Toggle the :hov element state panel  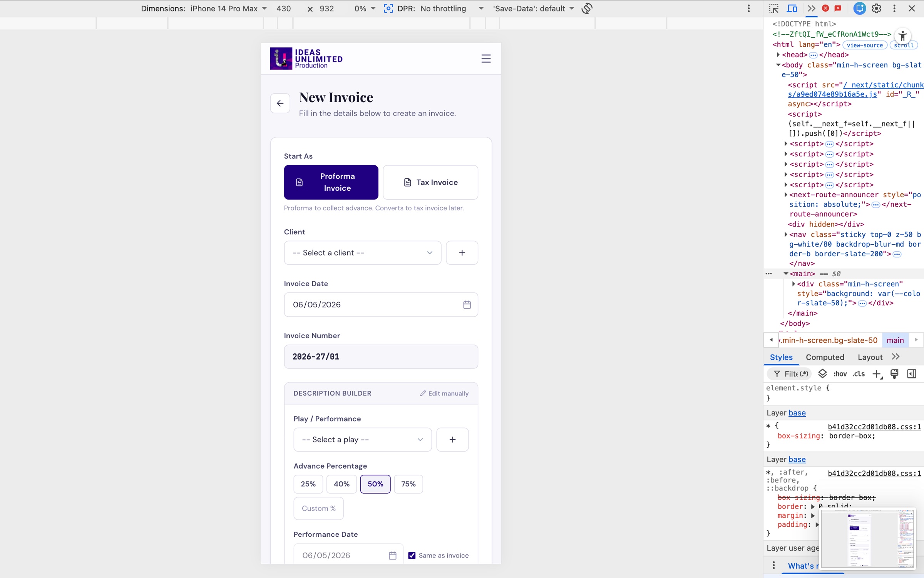point(840,374)
